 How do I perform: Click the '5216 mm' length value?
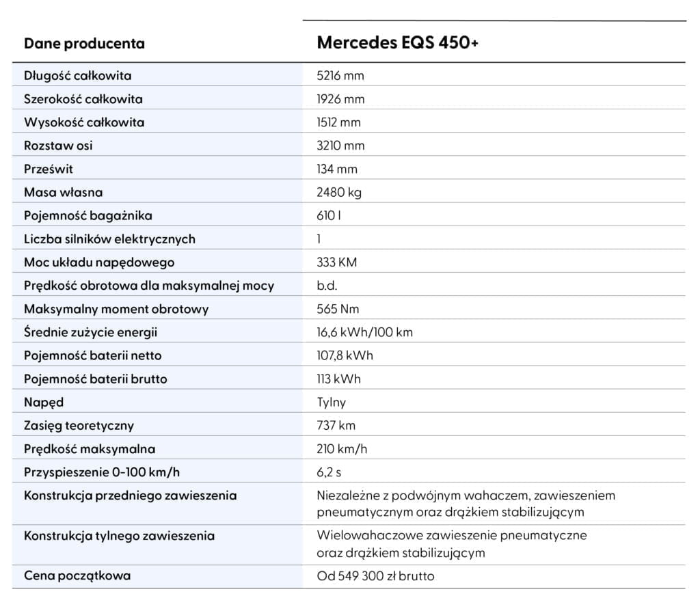(340, 76)
